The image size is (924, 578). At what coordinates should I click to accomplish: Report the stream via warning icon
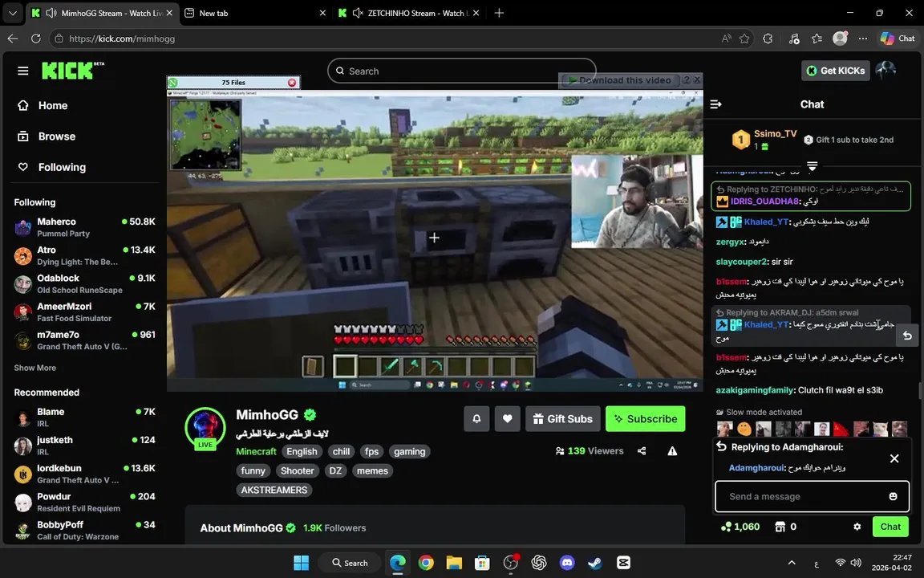[672, 451]
